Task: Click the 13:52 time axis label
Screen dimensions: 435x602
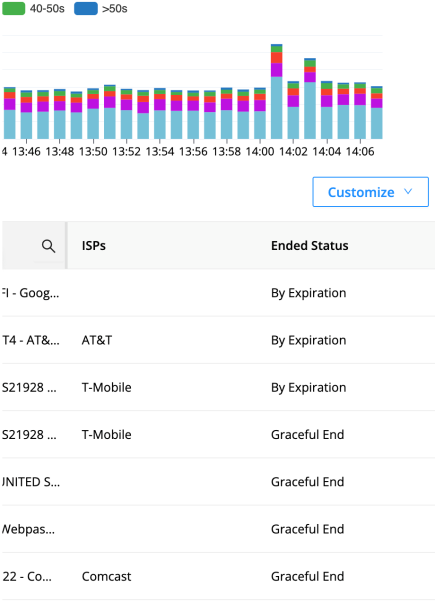Action: click(126, 152)
